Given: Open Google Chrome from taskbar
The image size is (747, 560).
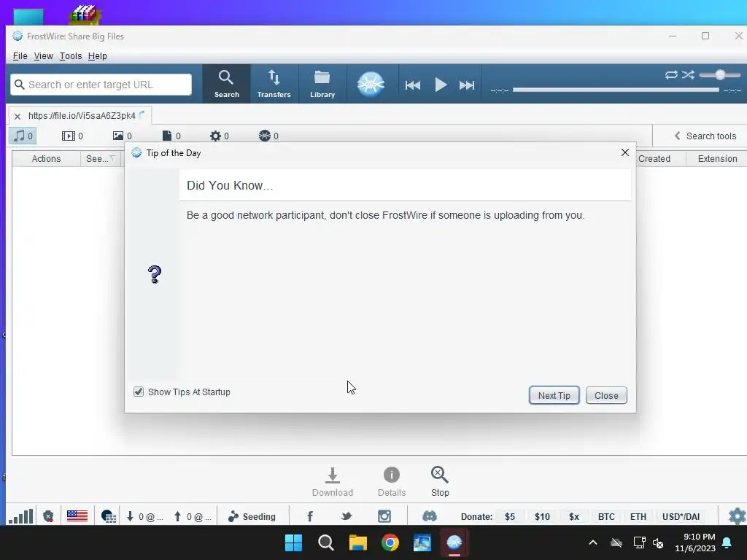Looking at the screenshot, I should (x=390, y=542).
